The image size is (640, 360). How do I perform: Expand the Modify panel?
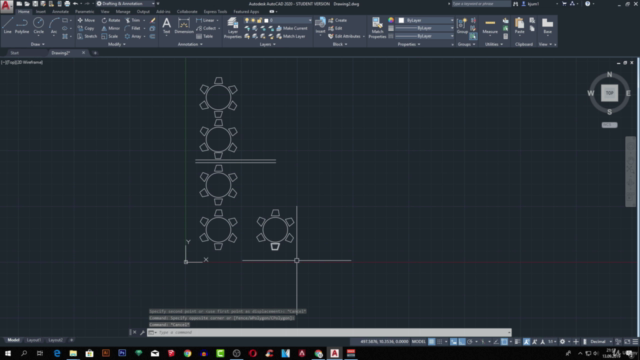click(x=117, y=44)
